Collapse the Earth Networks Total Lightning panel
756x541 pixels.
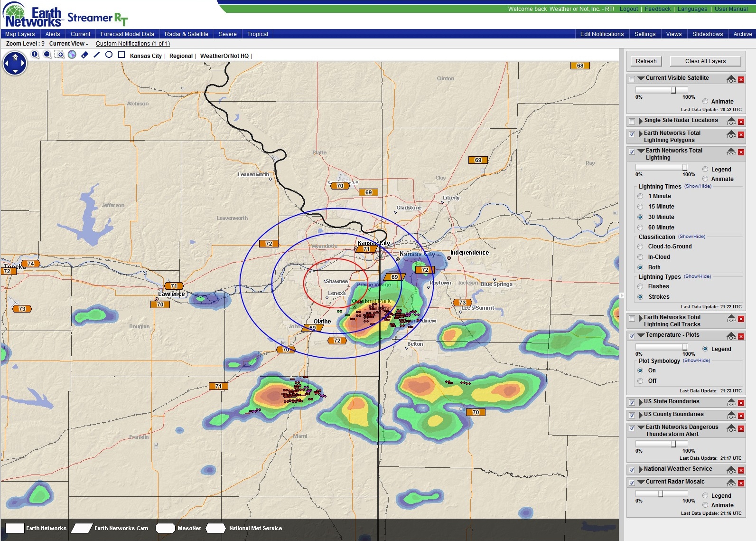coord(641,151)
